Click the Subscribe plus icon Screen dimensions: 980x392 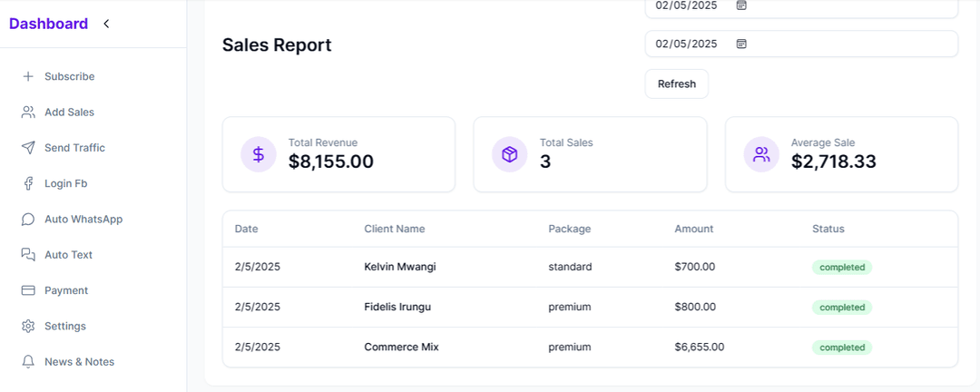click(28, 76)
